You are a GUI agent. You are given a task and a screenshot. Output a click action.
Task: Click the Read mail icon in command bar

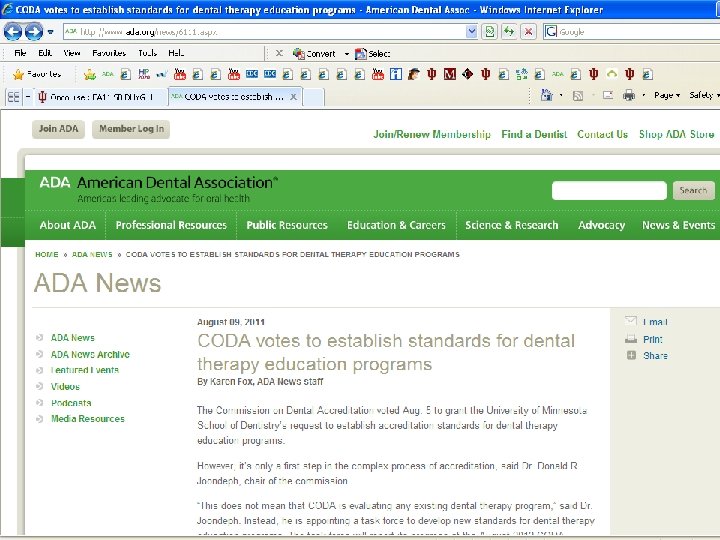(x=608, y=96)
